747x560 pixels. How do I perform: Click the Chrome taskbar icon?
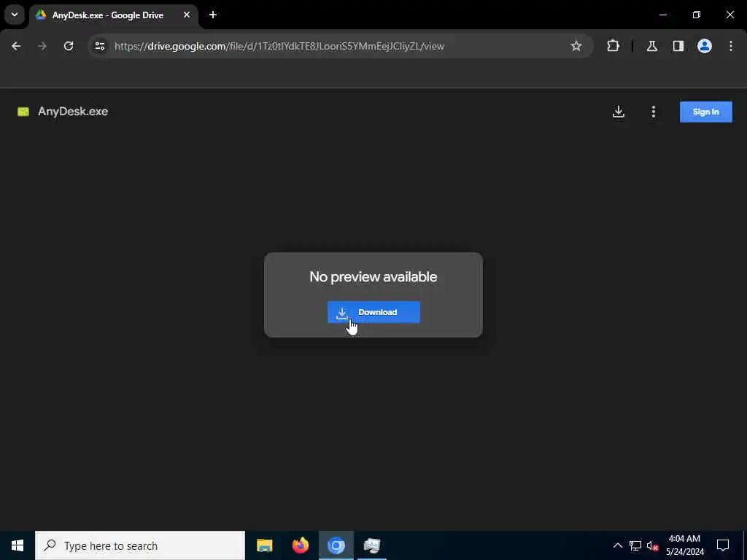click(x=336, y=545)
